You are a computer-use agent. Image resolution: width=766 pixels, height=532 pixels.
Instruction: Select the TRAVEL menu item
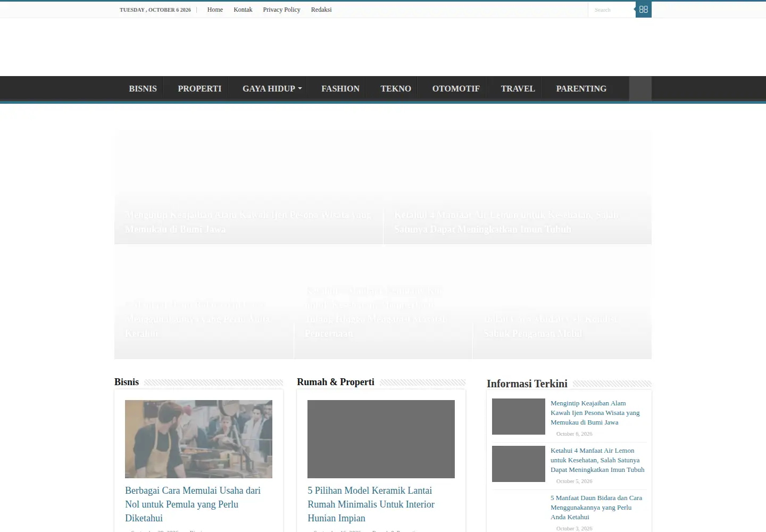[518, 89]
